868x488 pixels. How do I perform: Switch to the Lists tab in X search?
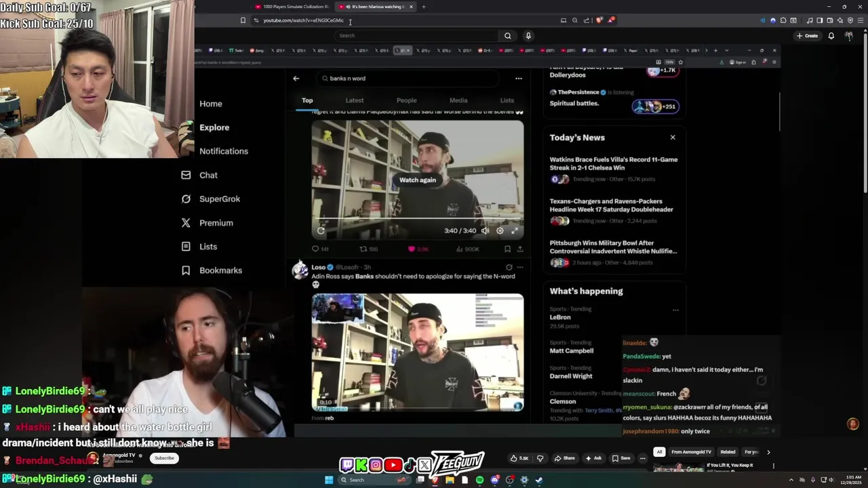[x=507, y=100]
